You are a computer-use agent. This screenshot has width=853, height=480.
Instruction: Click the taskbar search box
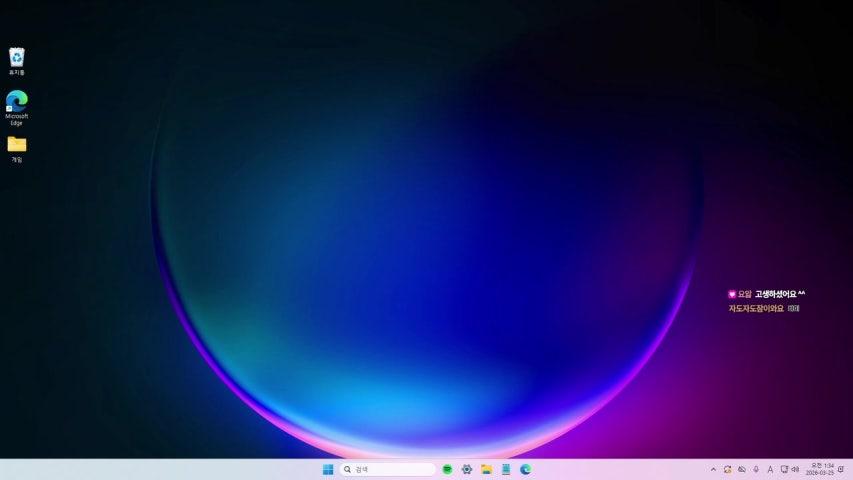(x=387, y=469)
